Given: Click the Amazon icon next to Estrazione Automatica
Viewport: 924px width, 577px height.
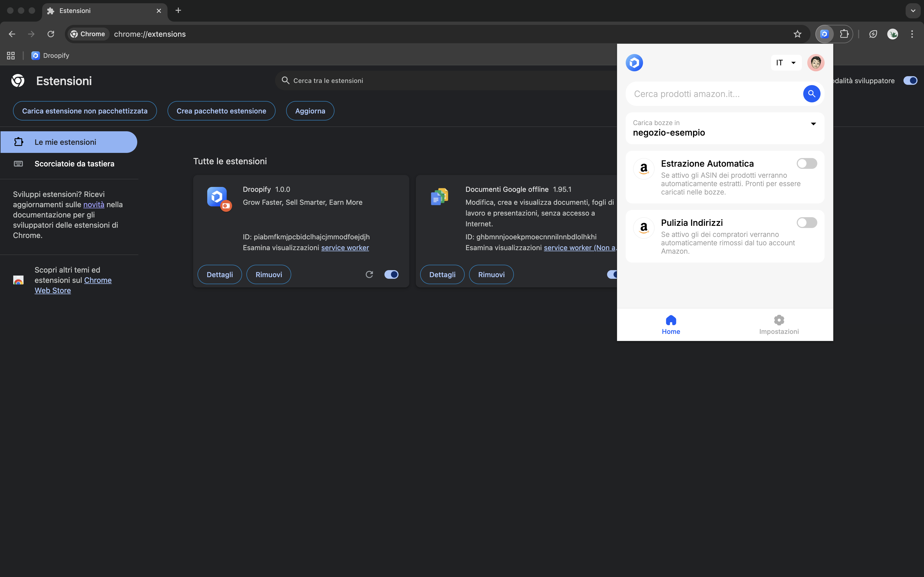Looking at the screenshot, I should (644, 169).
